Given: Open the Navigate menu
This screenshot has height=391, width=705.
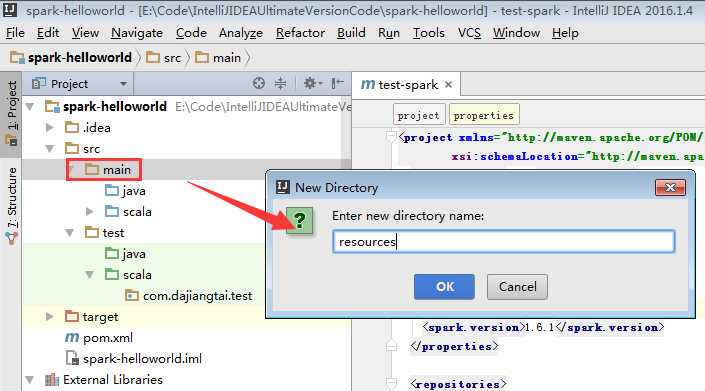Looking at the screenshot, I should (137, 33).
